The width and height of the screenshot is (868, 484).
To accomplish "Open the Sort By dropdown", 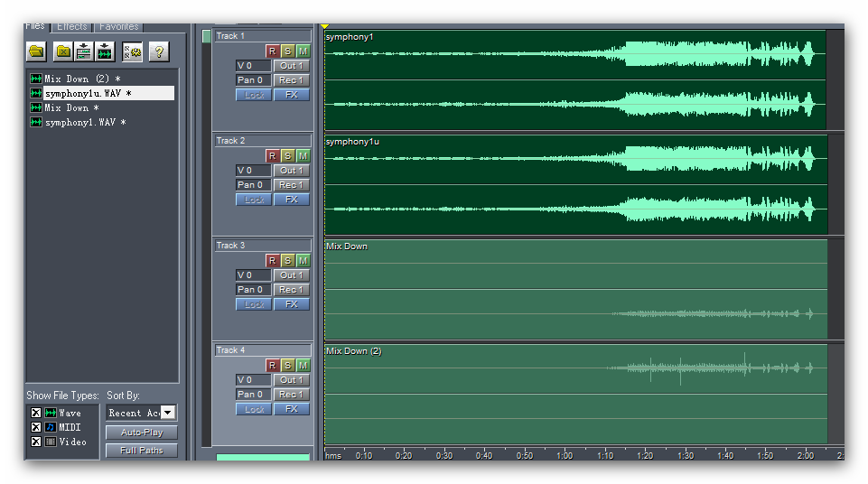I will 168,413.
